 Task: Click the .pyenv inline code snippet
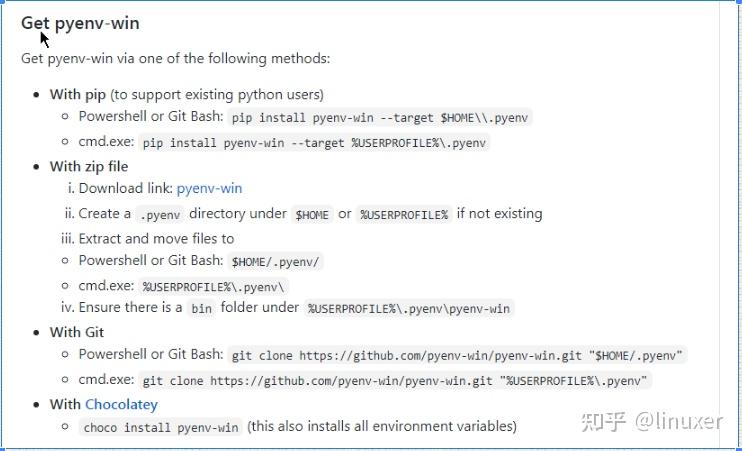click(x=160, y=215)
